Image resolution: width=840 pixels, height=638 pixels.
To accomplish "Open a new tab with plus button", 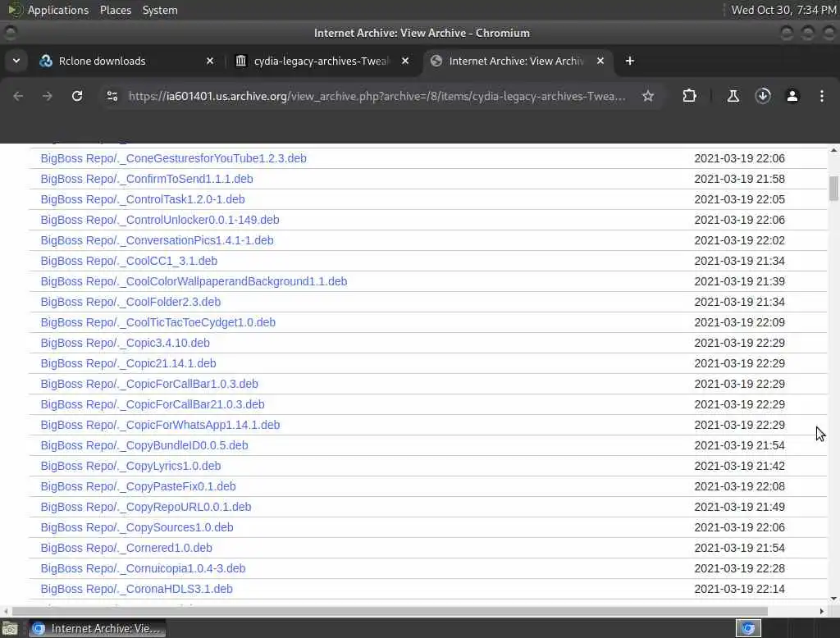I will tap(630, 61).
